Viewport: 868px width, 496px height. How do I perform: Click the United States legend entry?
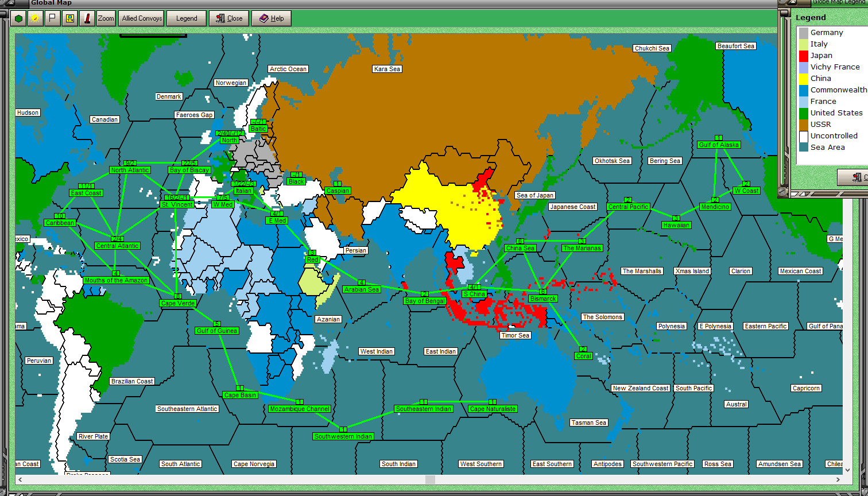836,113
